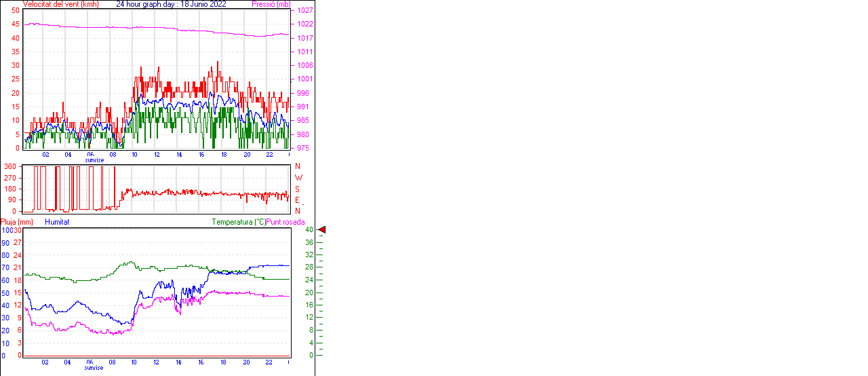The image size is (868, 376).
Task: Click the 975 value on the pressure axis
Action: tap(302, 148)
